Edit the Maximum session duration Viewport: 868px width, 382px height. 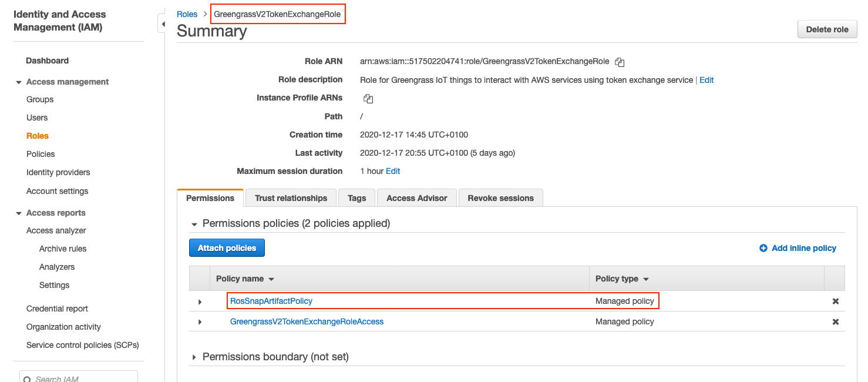coord(392,171)
